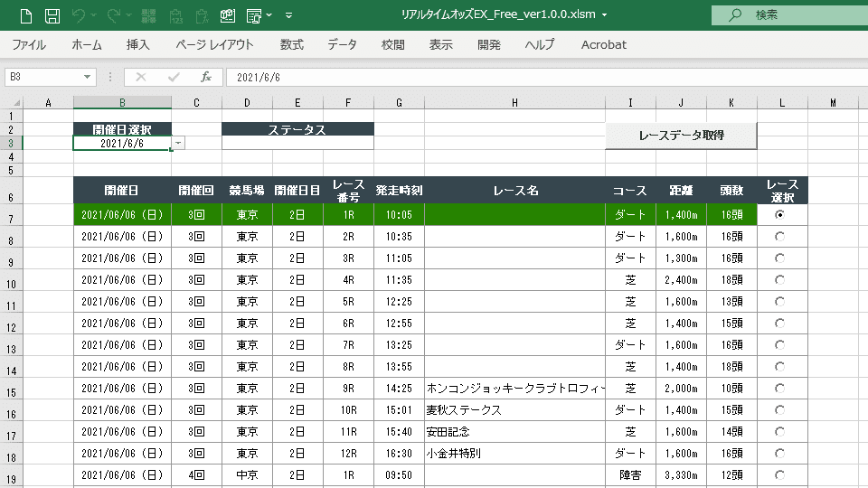The width and height of the screenshot is (868, 488).
Task: Click the 小金井特別 race name cell
Action: [x=514, y=453]
